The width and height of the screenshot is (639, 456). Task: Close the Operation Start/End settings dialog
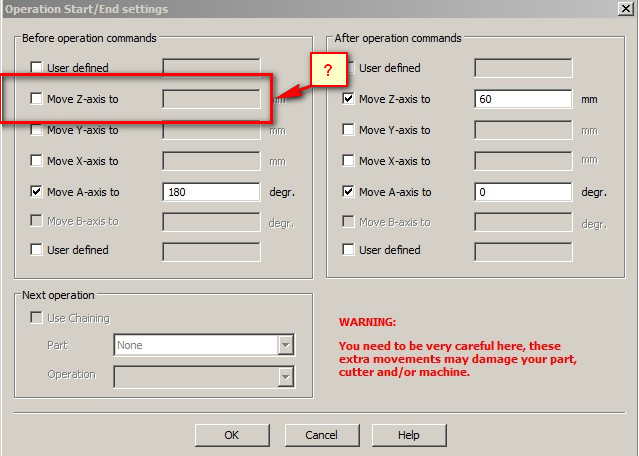(624, 9)
